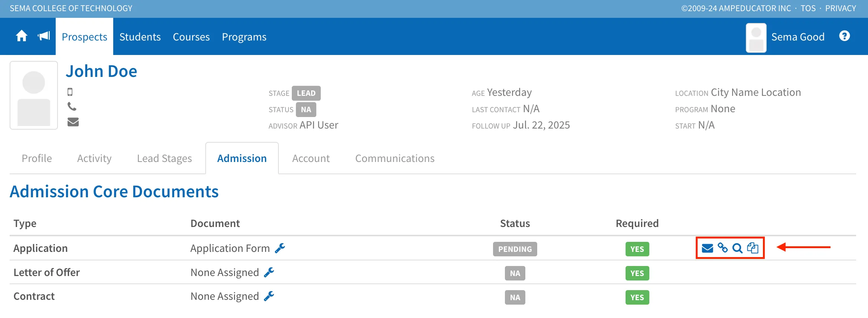Click the Sema Good username
Viewport: 868px width, 318px height.
click(x=798, y=37)
